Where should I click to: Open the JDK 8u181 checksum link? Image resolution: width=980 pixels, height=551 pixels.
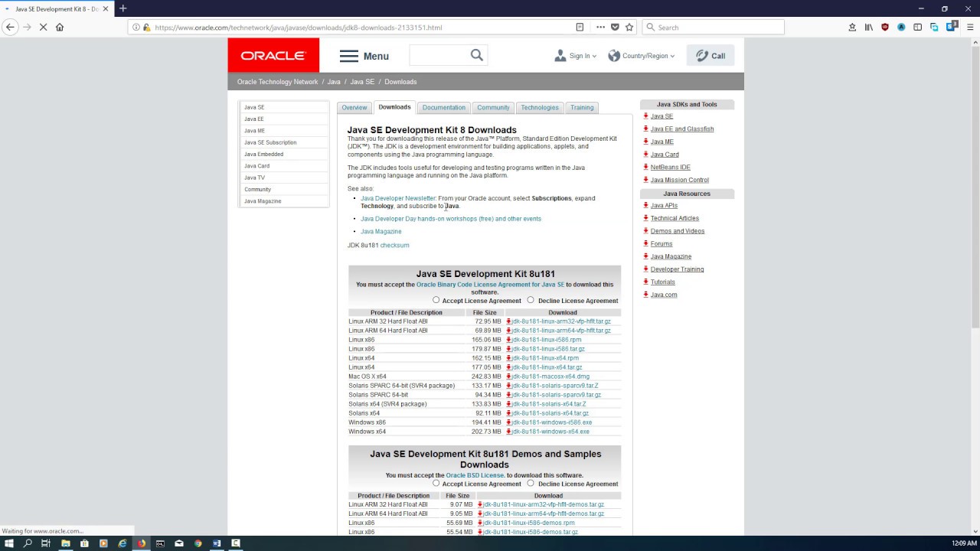click(395, 245)
